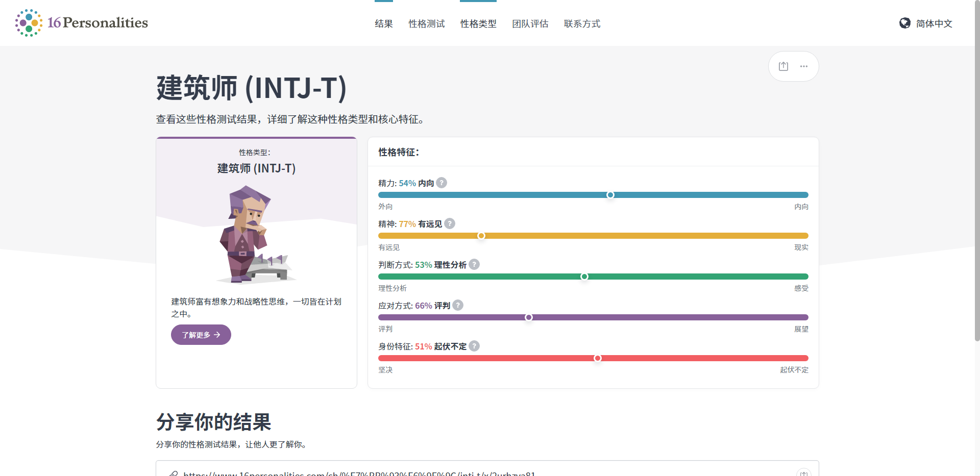980x476 pixels.
Task: Open the 简体中文 language selector
Action: tap(934, 23)
